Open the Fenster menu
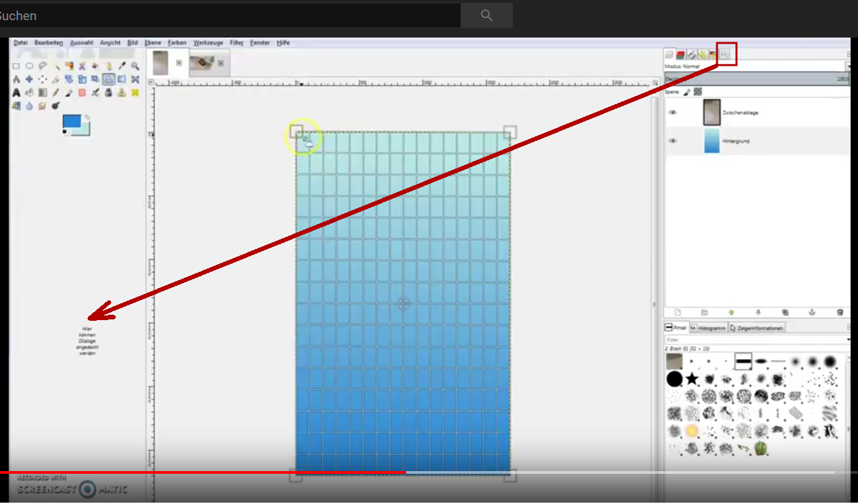This screenshot has height=504, width=858. (x=260, y=43)
